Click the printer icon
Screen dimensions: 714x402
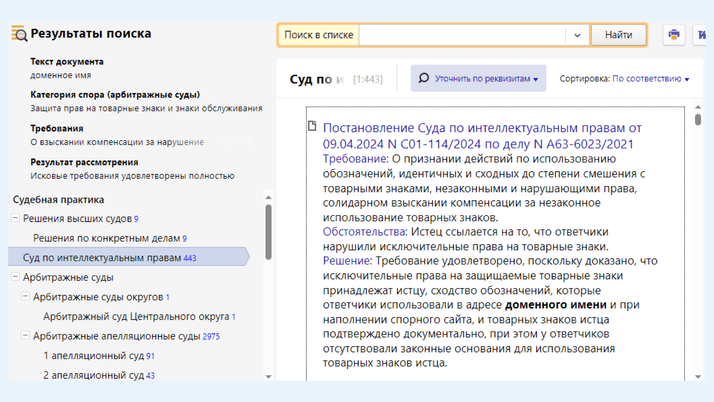tap(674, 35)
